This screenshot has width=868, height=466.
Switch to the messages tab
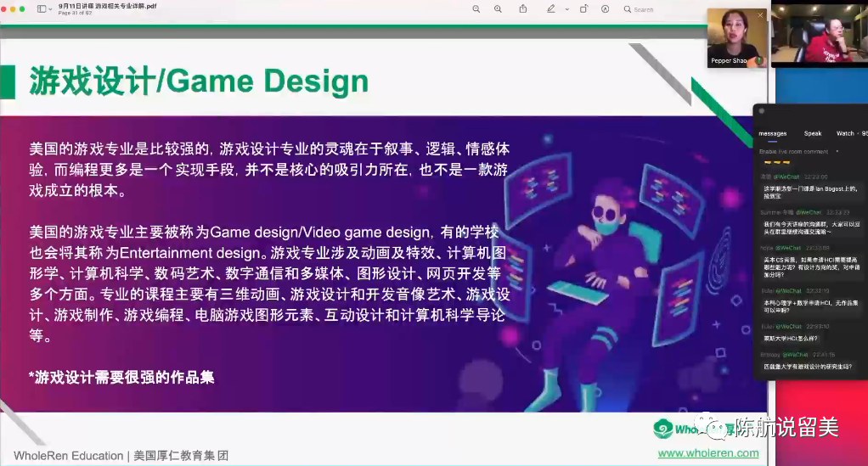772,133
